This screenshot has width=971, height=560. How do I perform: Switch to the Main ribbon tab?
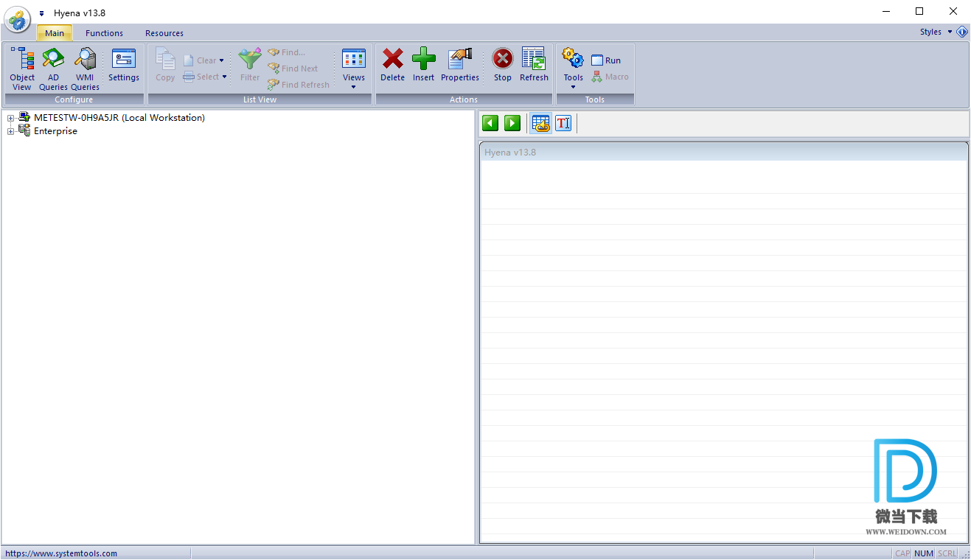[x=55, y=33]
